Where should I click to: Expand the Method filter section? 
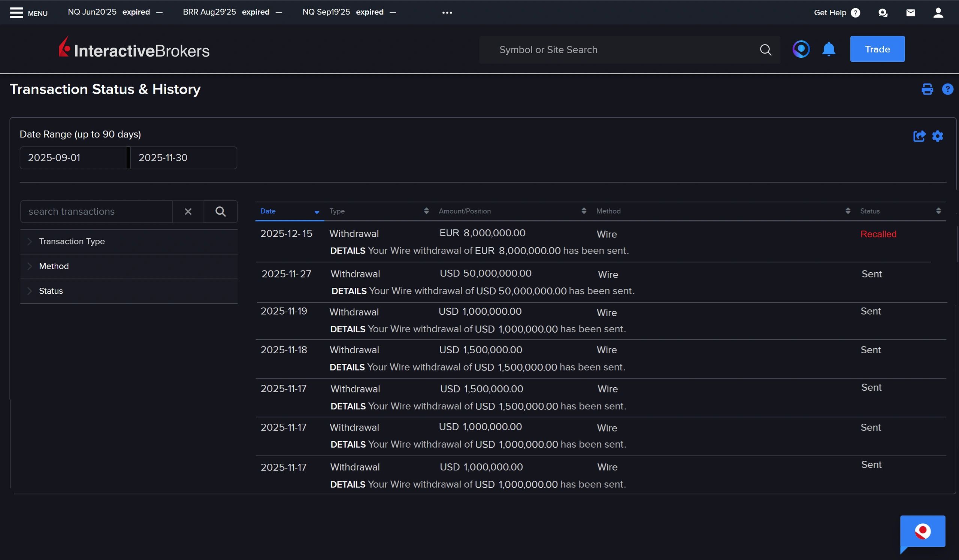(54, 266)
